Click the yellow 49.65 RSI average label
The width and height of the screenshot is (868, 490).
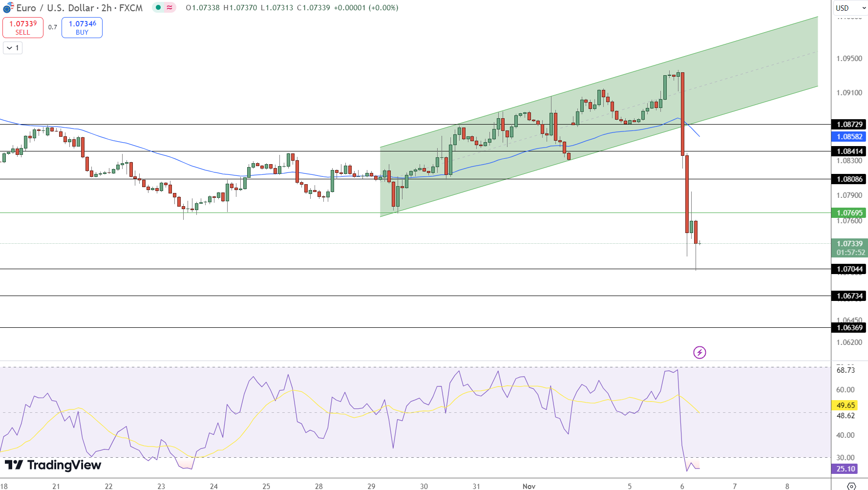pyautogui.click(x=845, y=405)
